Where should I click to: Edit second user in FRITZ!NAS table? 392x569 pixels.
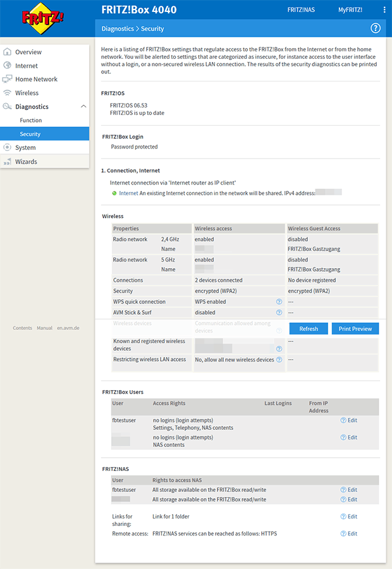tap(352, 499)
